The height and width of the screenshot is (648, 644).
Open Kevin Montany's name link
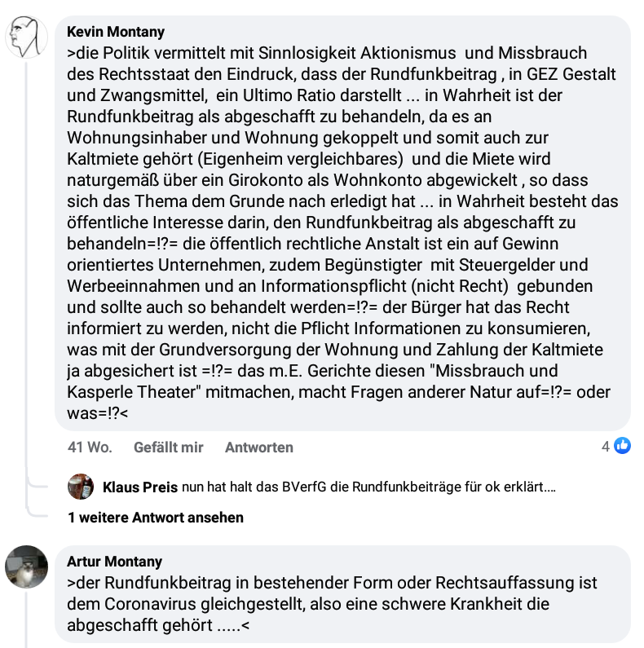click(116, 32)
